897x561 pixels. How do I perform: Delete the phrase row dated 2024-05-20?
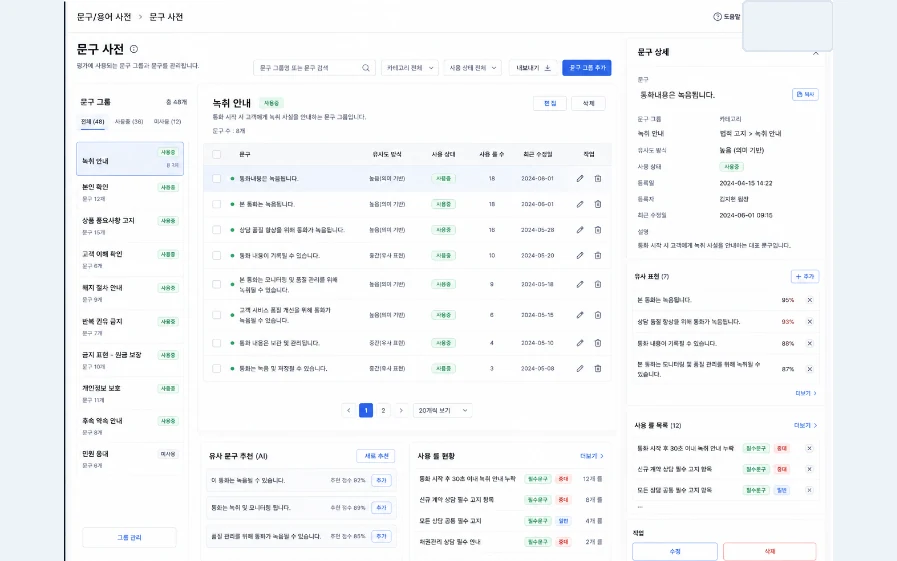click(x=598, y=256)
